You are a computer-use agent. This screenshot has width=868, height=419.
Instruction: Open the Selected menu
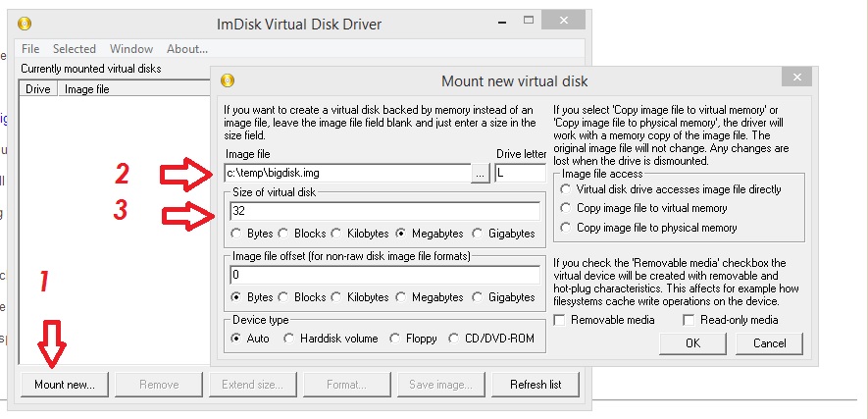click(75, 49)
